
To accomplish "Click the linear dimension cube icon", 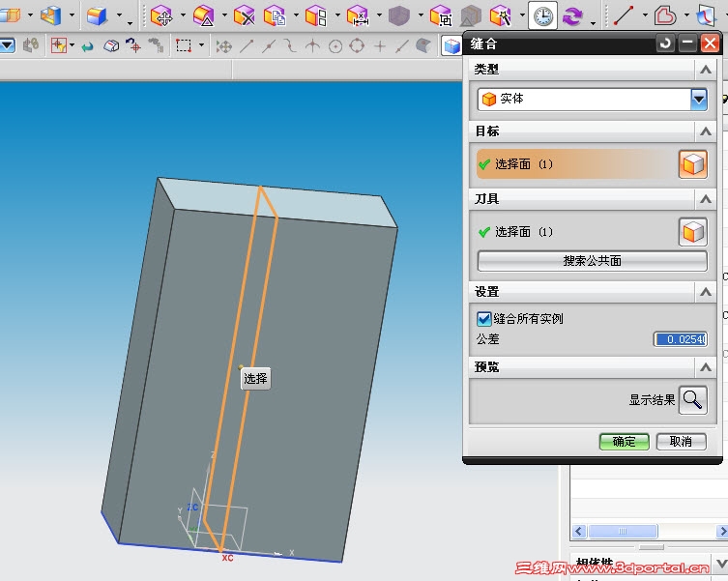I will click(x=358, y=15).
